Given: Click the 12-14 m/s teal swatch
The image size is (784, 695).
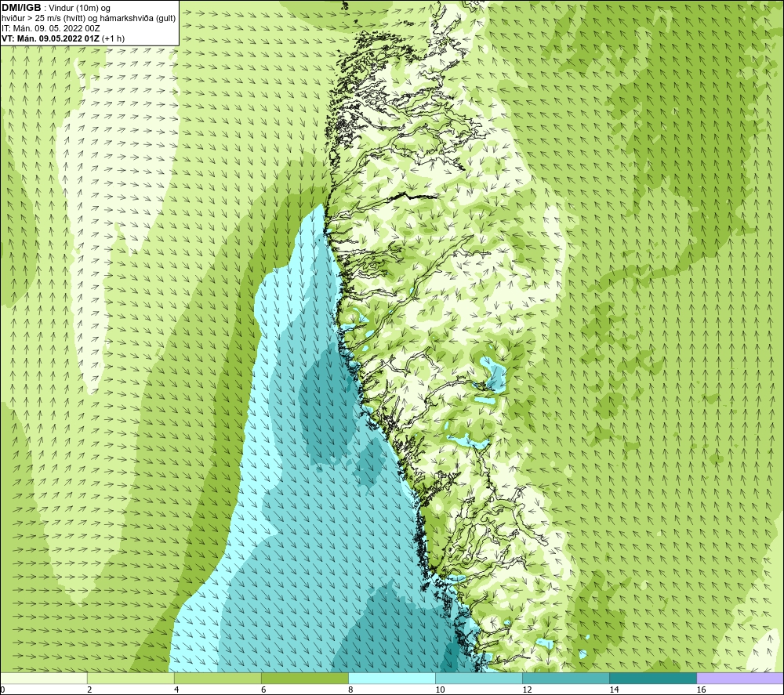Looking at the screenshot, I should tap(566, 678).
